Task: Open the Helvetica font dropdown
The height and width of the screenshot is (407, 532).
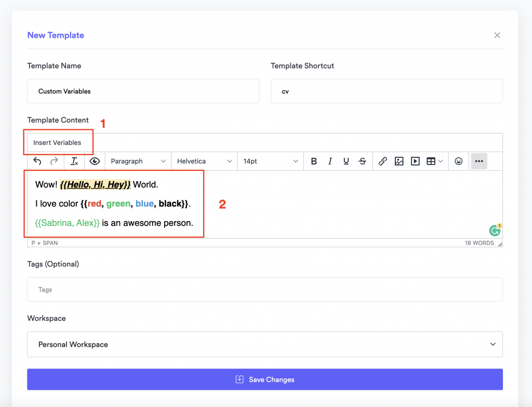Action: pyautogui.click(x=204, y=161)
